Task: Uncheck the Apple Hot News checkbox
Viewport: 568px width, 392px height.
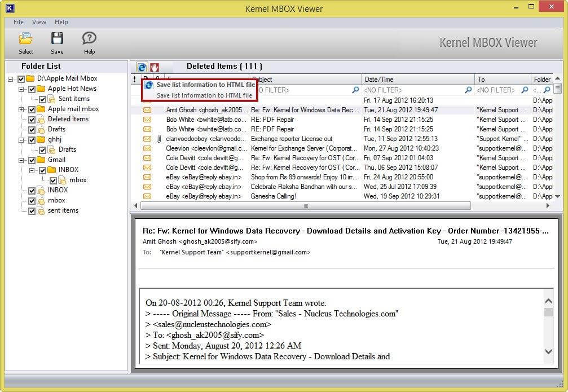Action: click(x=32, y=89)
